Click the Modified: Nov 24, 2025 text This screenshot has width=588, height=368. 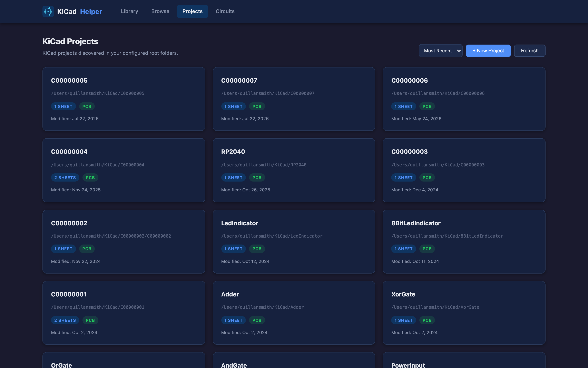pyautogui.click(x=76, y=190)
